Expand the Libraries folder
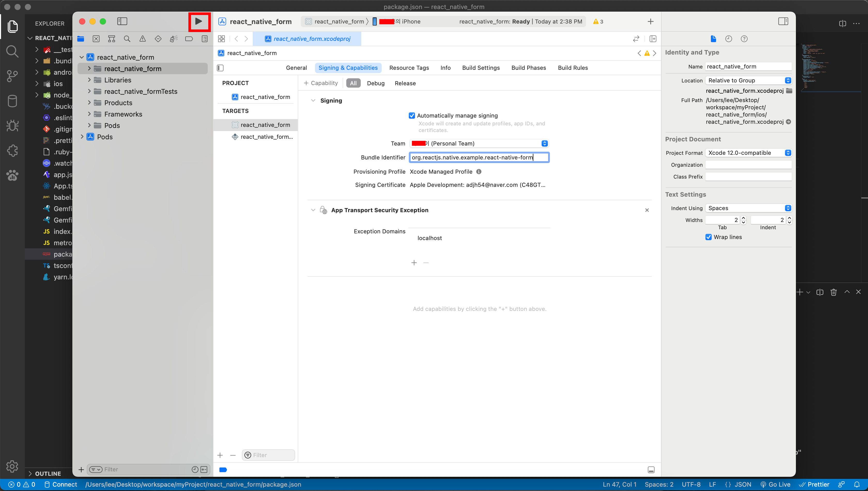Image resolution: width=868 pixels, height=491 pixels. coord(89,80)
